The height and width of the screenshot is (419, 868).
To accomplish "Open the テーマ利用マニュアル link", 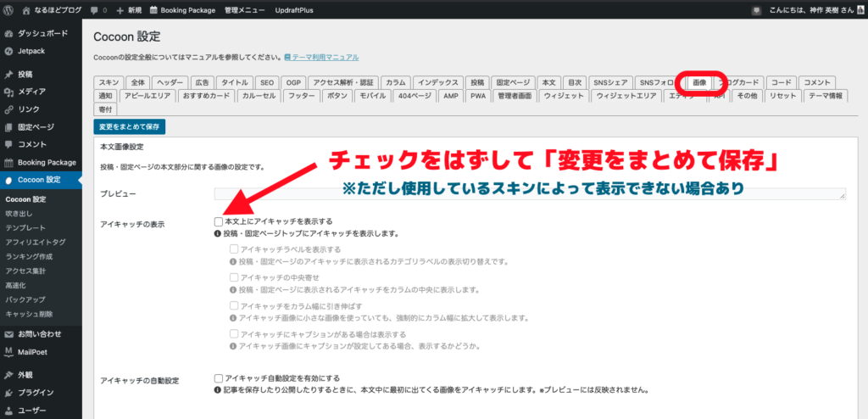I will point(325,57).
